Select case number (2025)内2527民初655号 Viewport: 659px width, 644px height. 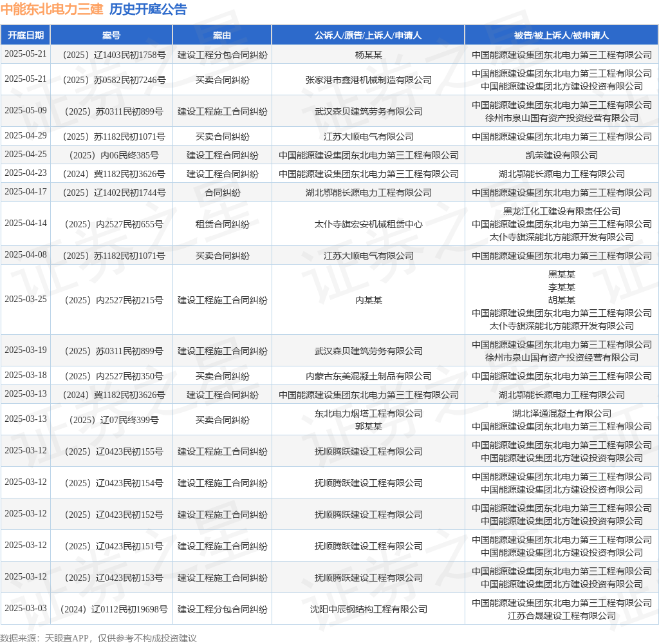(113, 224)
